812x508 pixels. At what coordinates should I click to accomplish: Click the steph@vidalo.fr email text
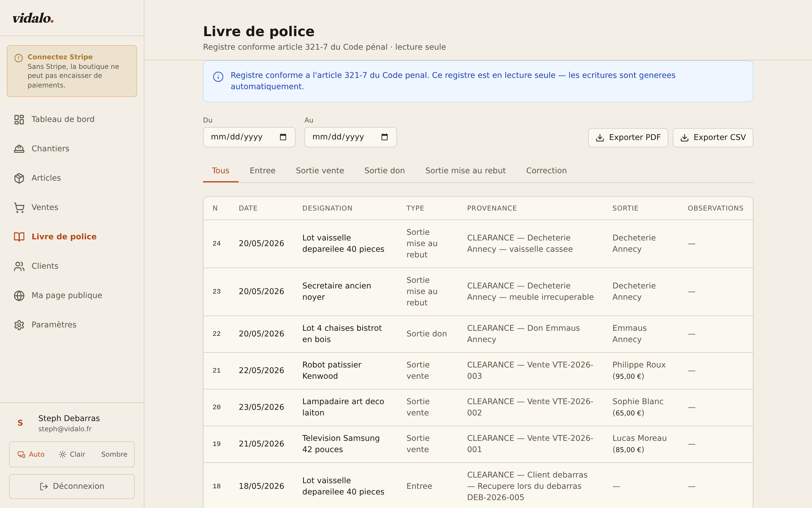coord(65,429)
